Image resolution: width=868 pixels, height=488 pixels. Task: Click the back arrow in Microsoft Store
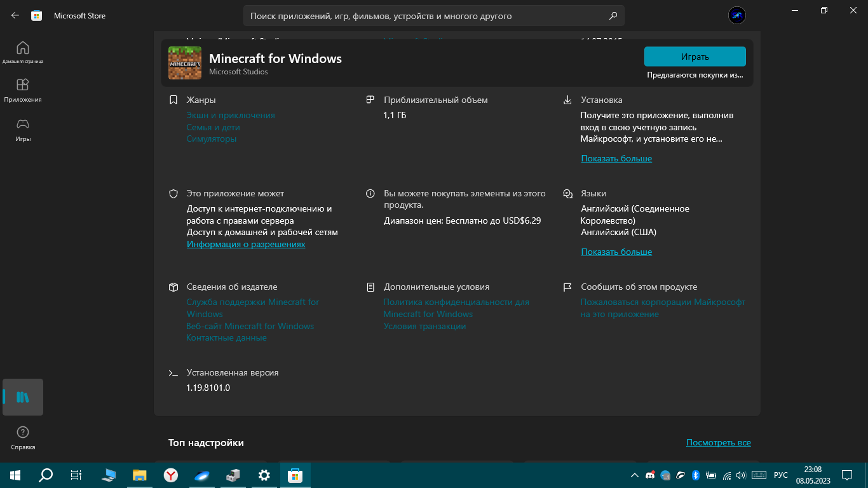click(x=15, y=15)
